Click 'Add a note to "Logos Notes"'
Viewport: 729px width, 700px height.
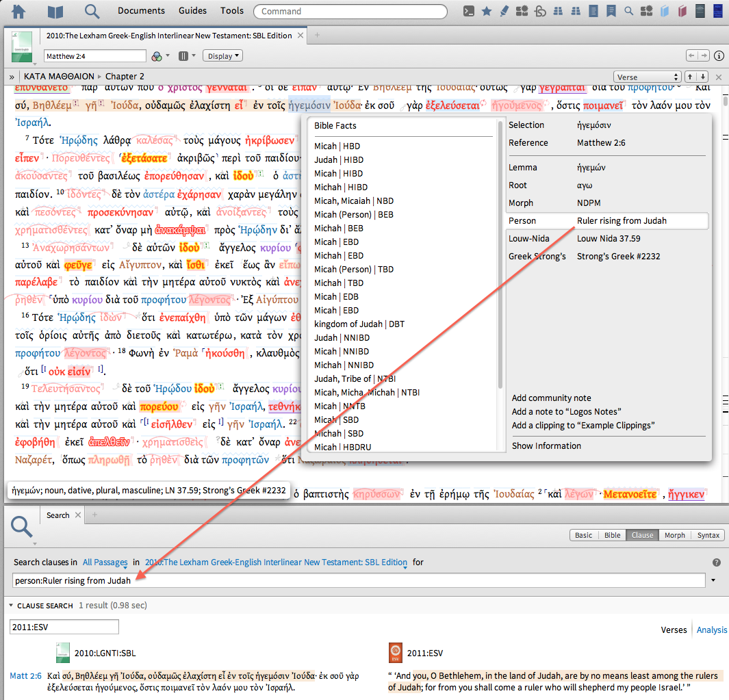point(566,412)
